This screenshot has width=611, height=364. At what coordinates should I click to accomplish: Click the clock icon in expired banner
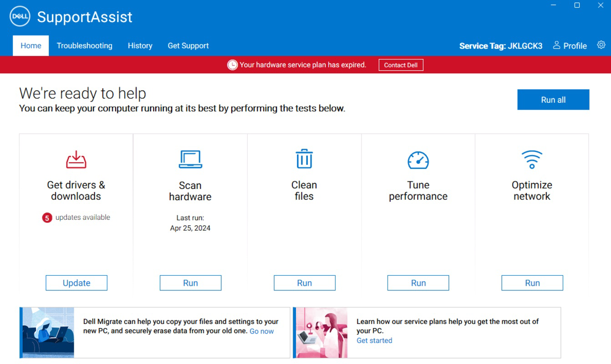(x=232, y=65)
